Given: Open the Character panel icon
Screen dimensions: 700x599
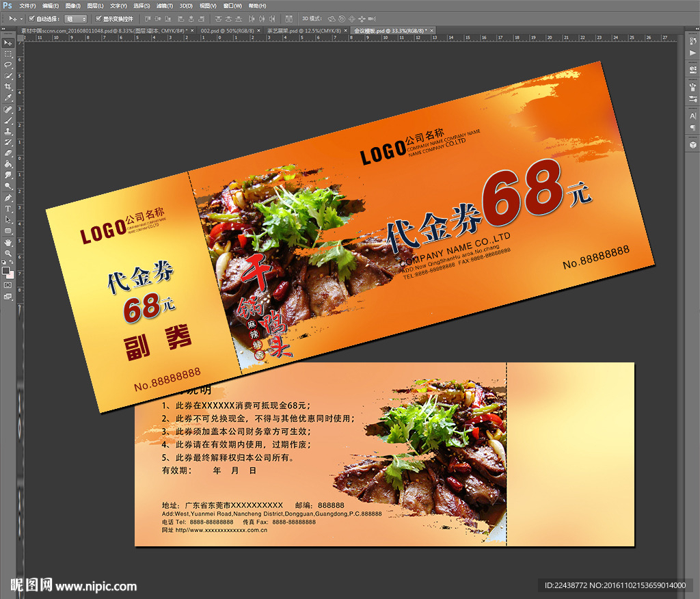Looking at the screenshot, I should pos(693,116).
